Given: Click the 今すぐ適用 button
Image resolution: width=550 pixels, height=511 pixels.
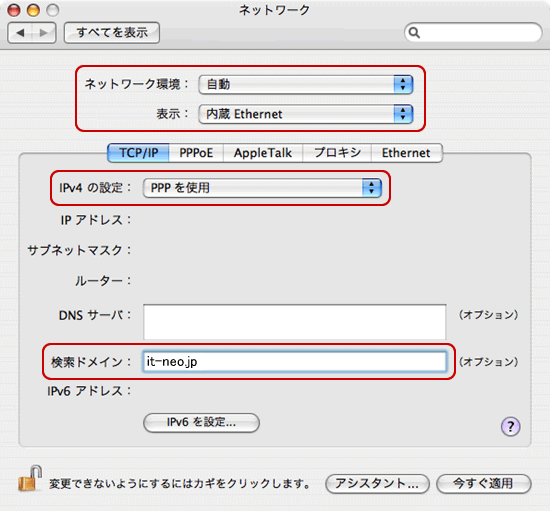Looking at the screenshot, I should (x=484, y=484).
